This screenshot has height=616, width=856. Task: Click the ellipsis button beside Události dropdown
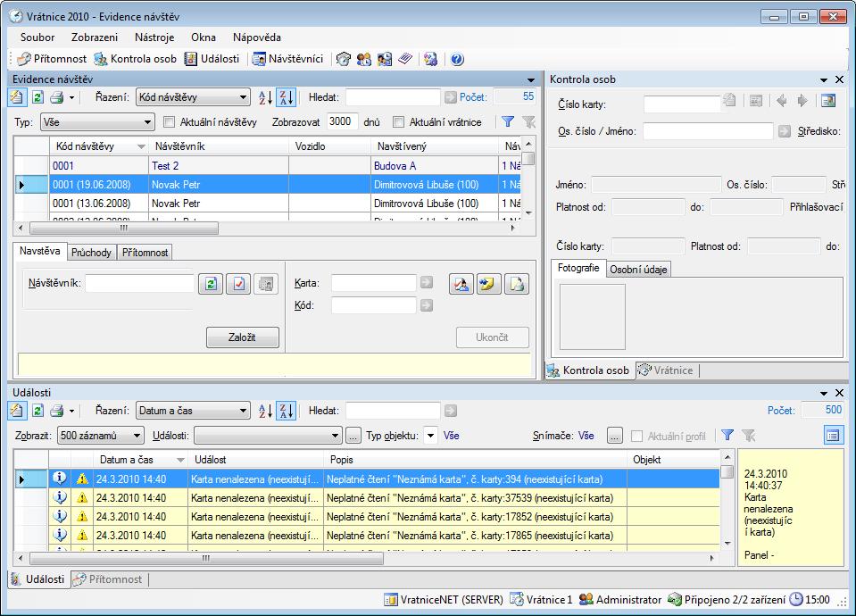353,436
